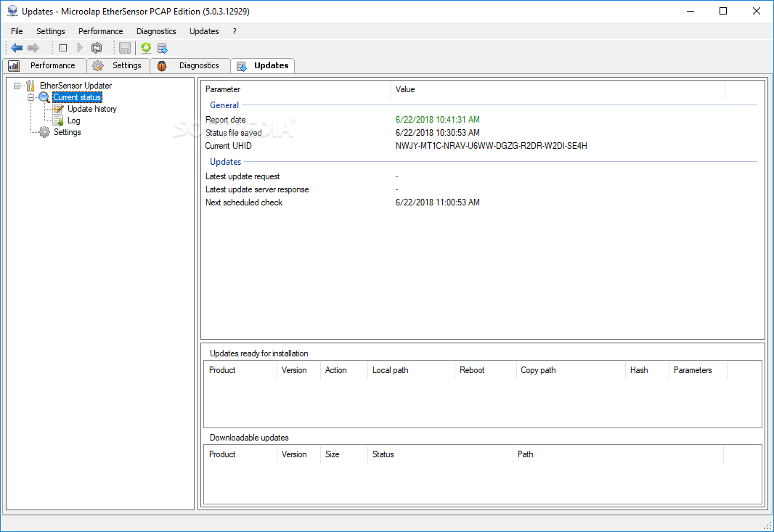Switch to the Performance tab

coord(44,65)
